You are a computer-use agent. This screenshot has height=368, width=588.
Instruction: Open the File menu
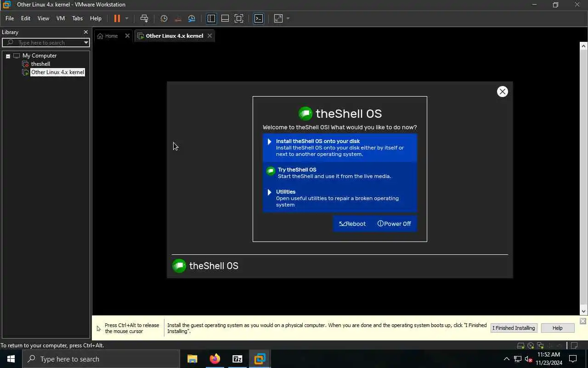[10, 18]
